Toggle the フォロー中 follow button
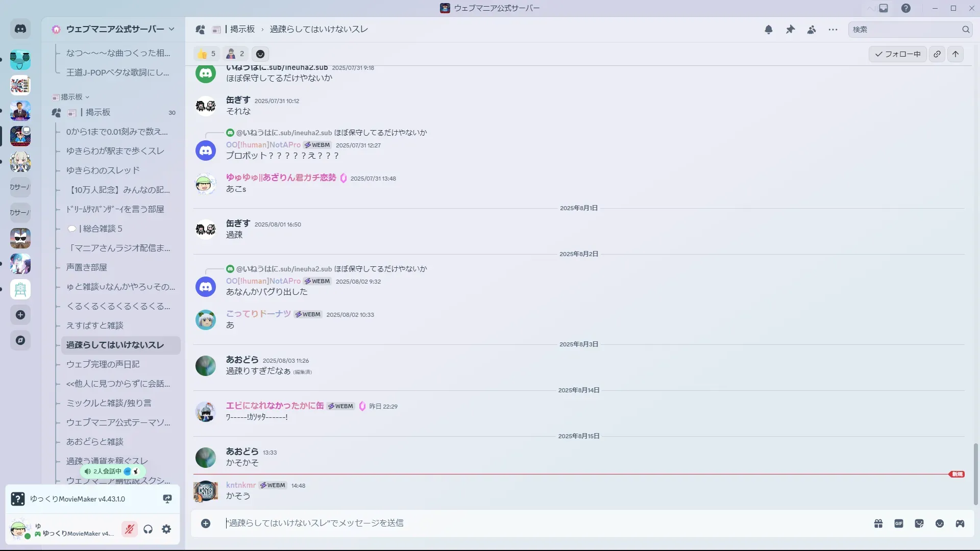The height and width of the screenshot is (551, 980). tap(898, 54)
